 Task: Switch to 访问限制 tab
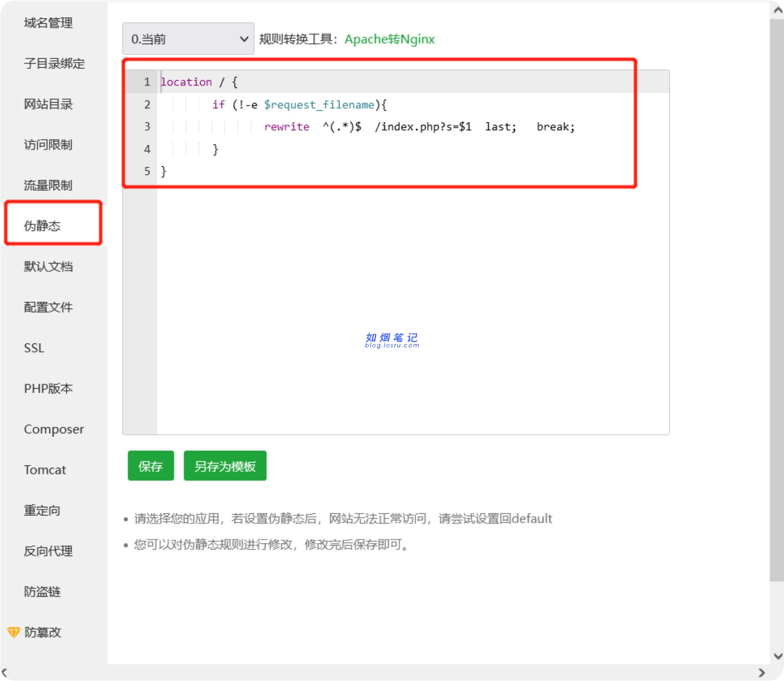click(x=48, y=145)
